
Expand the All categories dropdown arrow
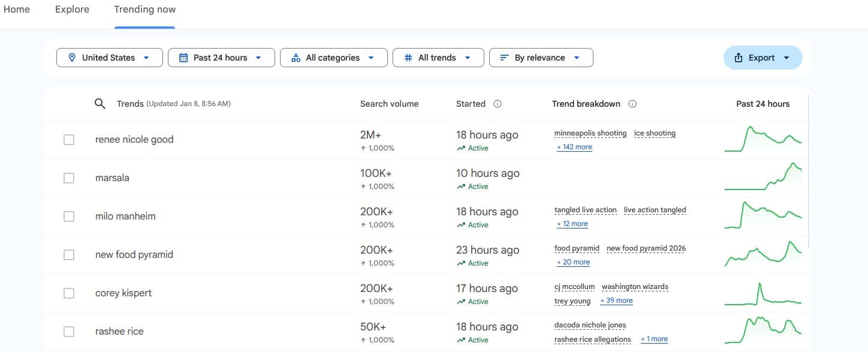pyautogui.click(x=370, y=58)
